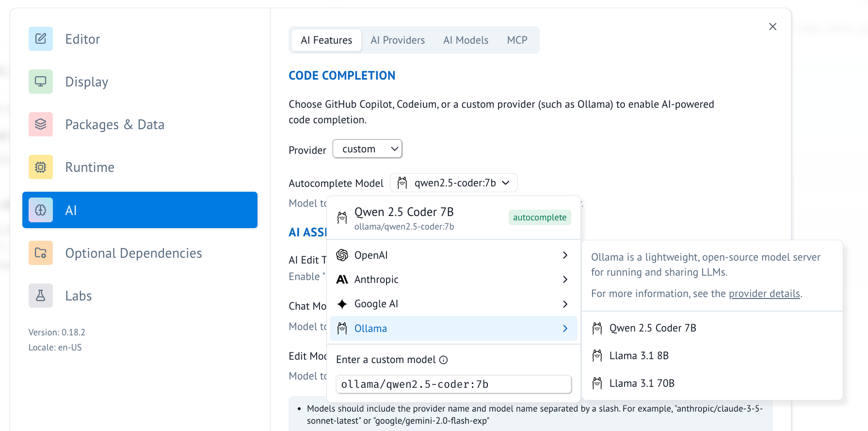Click the Google AI star icon
The image size is (868, 431).
click(342, 304)
